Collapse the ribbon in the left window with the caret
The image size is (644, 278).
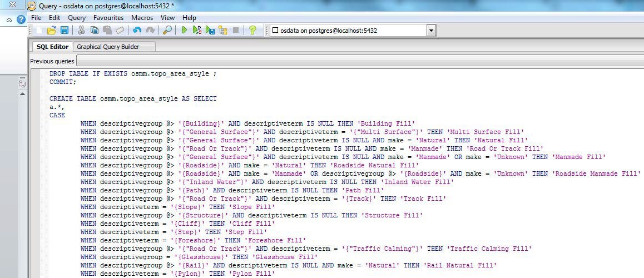coord(9,19)
